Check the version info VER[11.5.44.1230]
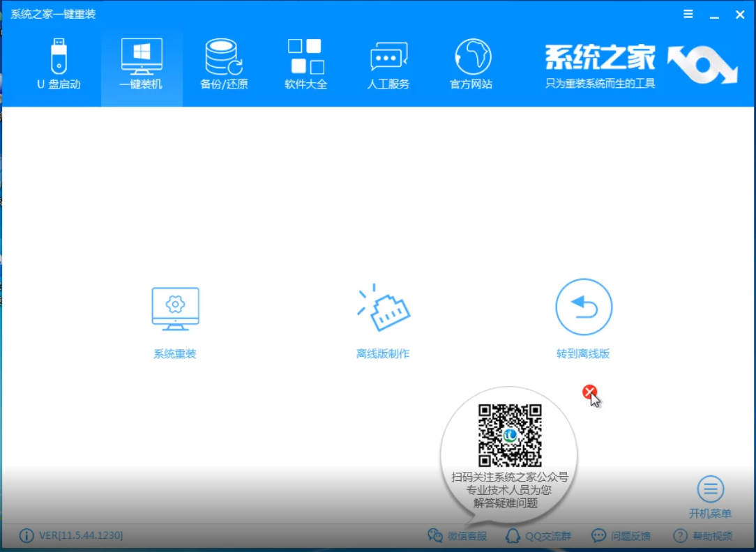The image size is (756, 552). click(79, 535)
